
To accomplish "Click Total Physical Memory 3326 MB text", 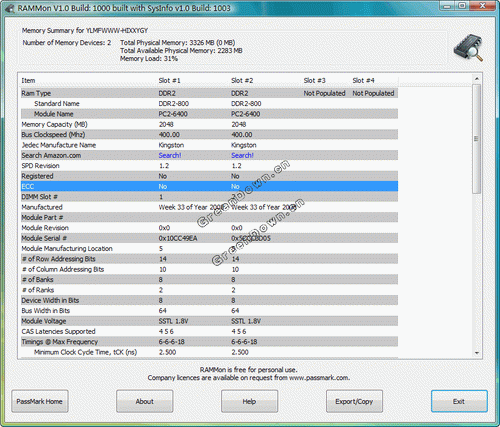I will coord(178,43).
